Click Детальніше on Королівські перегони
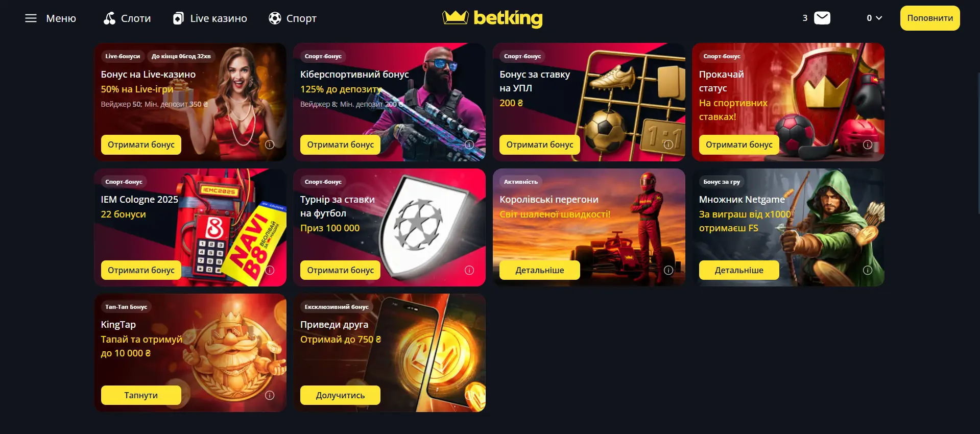The width and height of the screenshot is (980, 434). click(539, 270)
